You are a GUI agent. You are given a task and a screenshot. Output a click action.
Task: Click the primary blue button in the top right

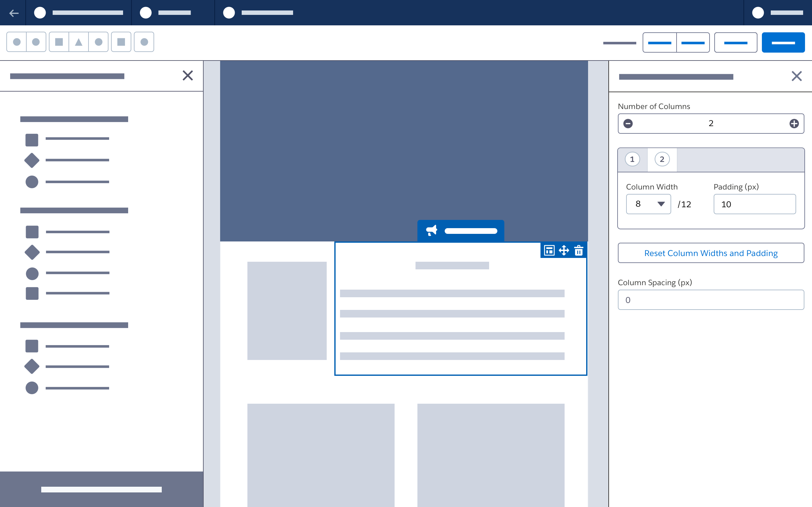tap(783, 42)
